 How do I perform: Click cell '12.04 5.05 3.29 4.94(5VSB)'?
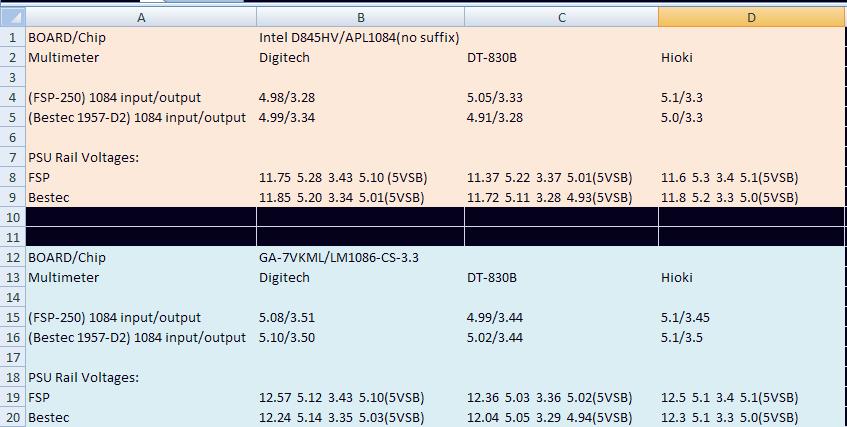561,417
